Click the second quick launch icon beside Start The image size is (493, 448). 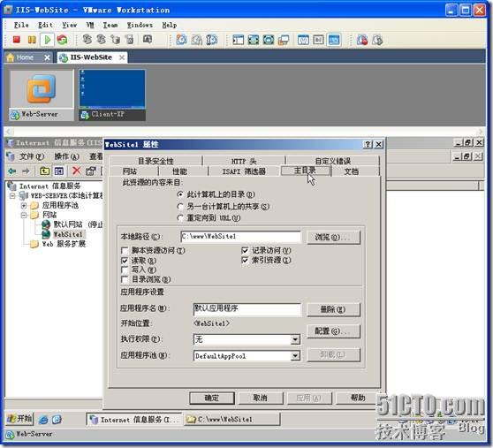point(57,420)
